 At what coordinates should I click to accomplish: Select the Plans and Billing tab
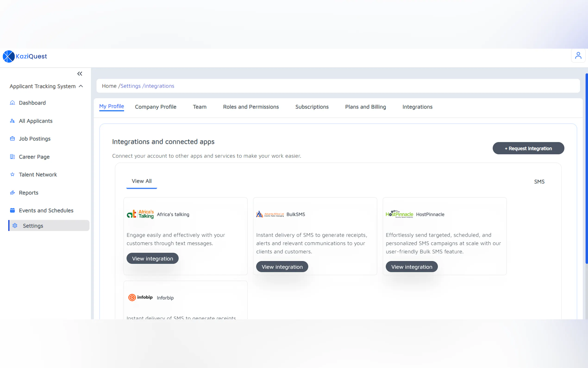(x=365, y=107)
